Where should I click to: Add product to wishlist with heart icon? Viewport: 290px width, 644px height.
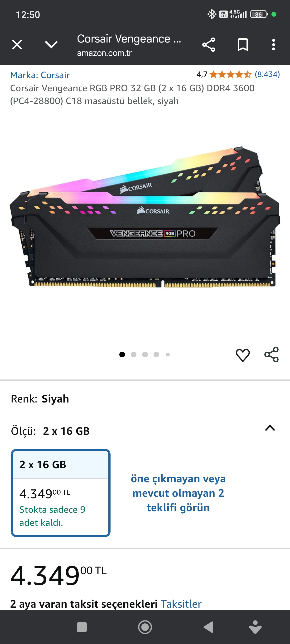coord(243,355)
